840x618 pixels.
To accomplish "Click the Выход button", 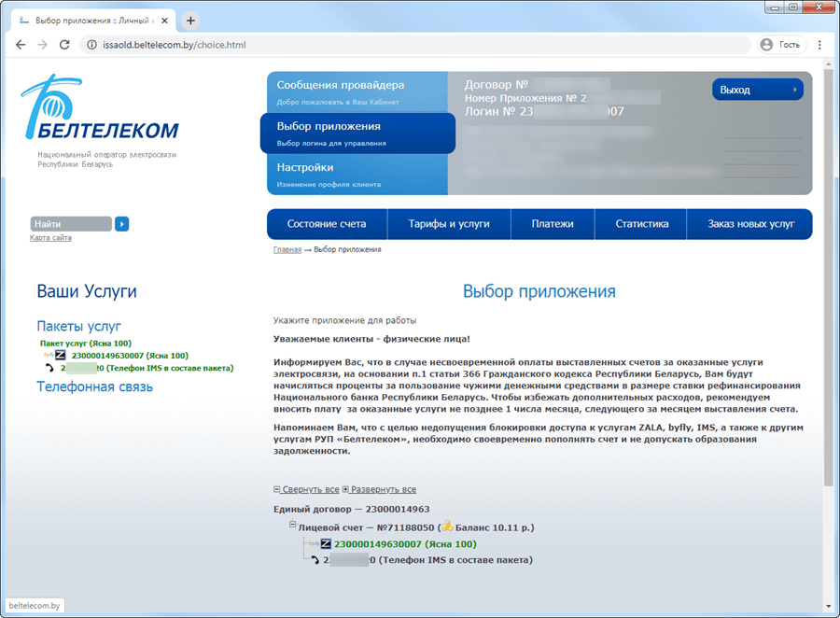I will tap(757, 89).
